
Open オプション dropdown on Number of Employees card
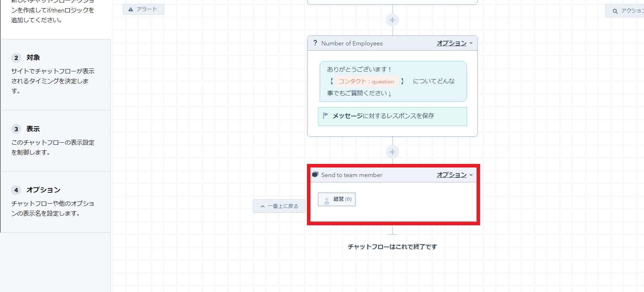[x=455, y=43]
